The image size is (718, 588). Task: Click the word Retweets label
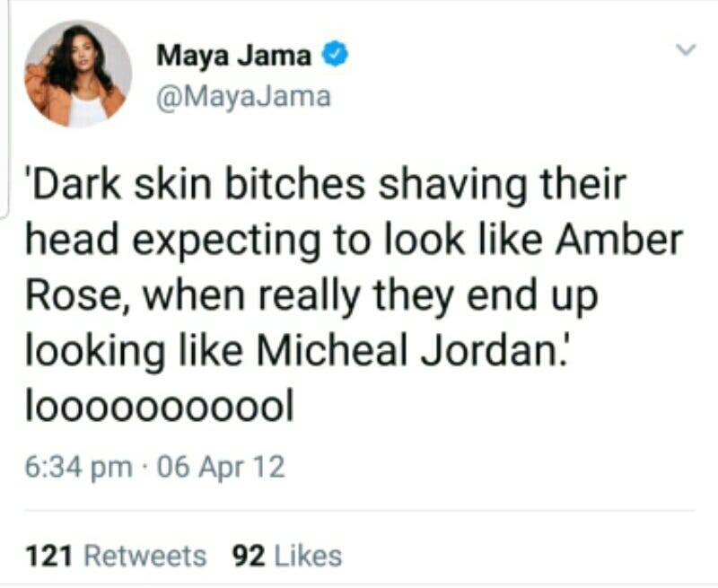145,556
